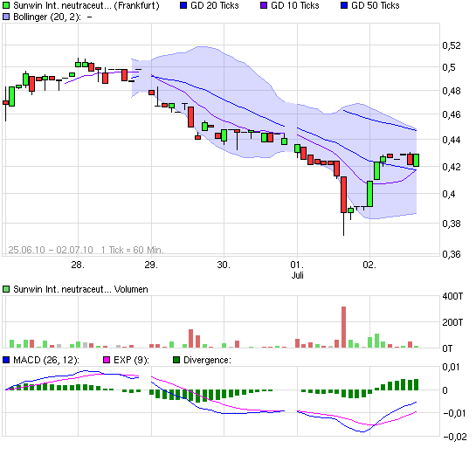Image resolution: width=476 pixels, height=455 pixels.
Task: Click the -0,01 MACD axis value
Action: (x=454, y=413)
